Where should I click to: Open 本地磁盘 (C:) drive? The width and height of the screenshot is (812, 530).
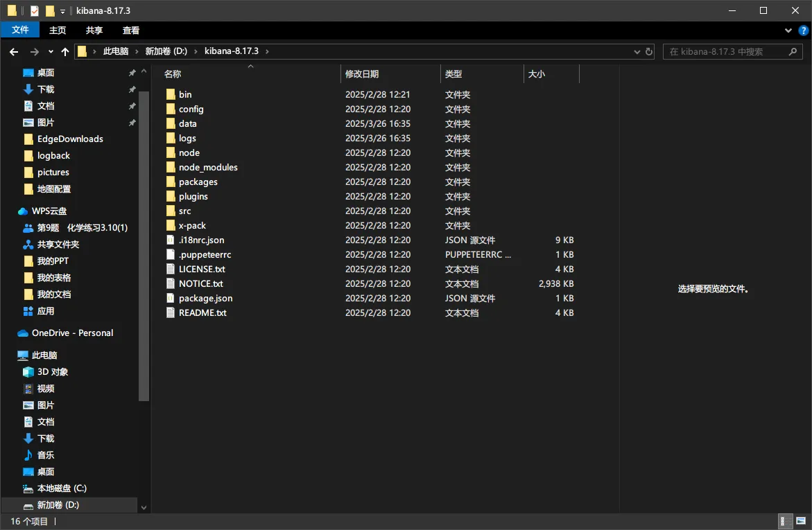pos(62,488)
